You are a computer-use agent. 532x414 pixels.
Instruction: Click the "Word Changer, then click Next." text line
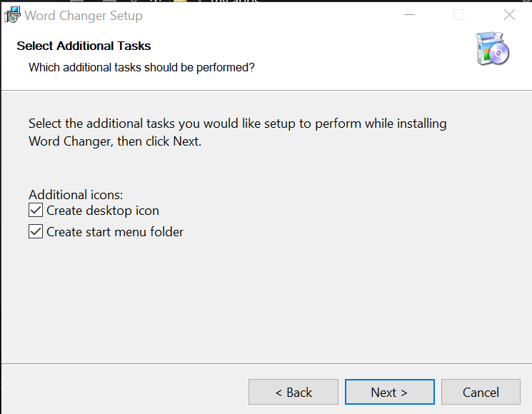(x=115, y=141)
